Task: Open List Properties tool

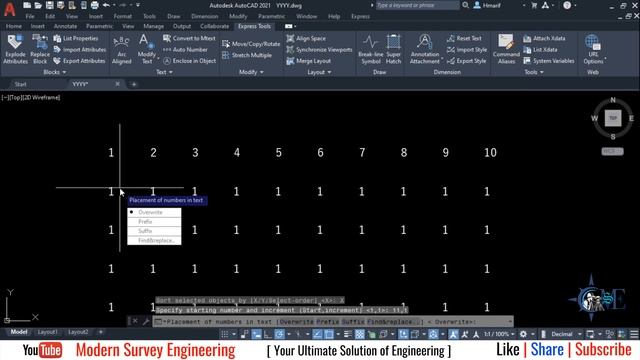Action: click(76, 38)
